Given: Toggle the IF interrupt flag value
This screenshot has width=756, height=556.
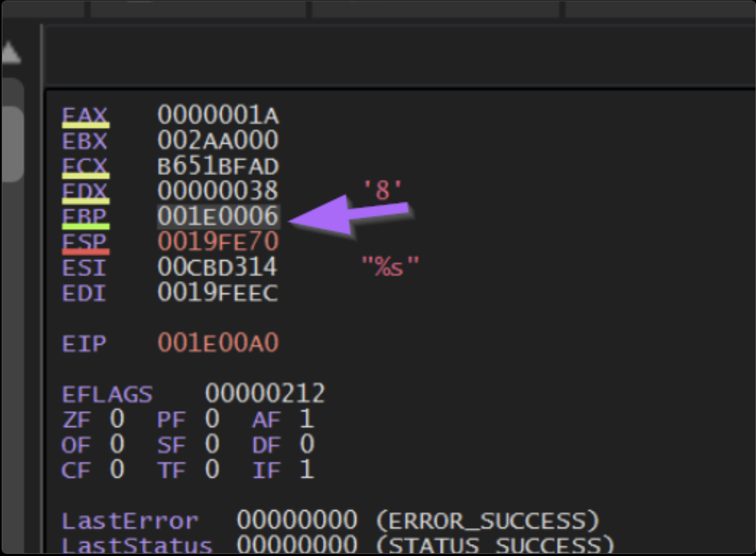Looking at the screenshot, I should 306,470.
